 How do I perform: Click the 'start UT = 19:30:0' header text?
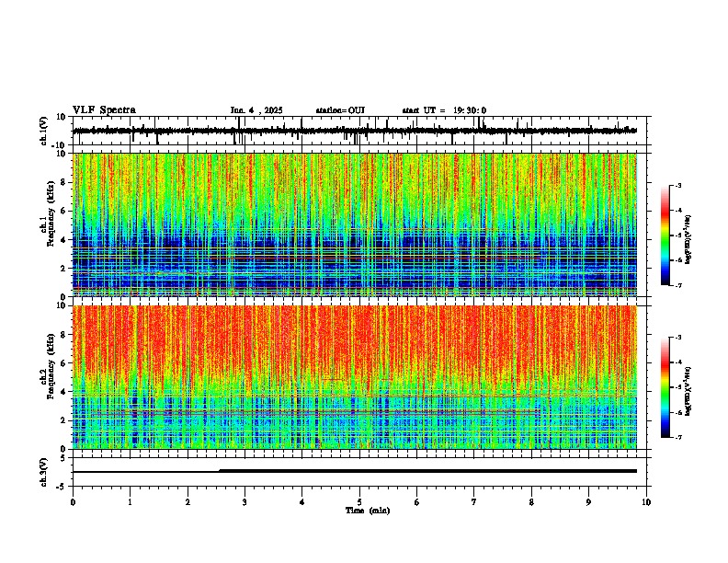(x=444, y=110)
